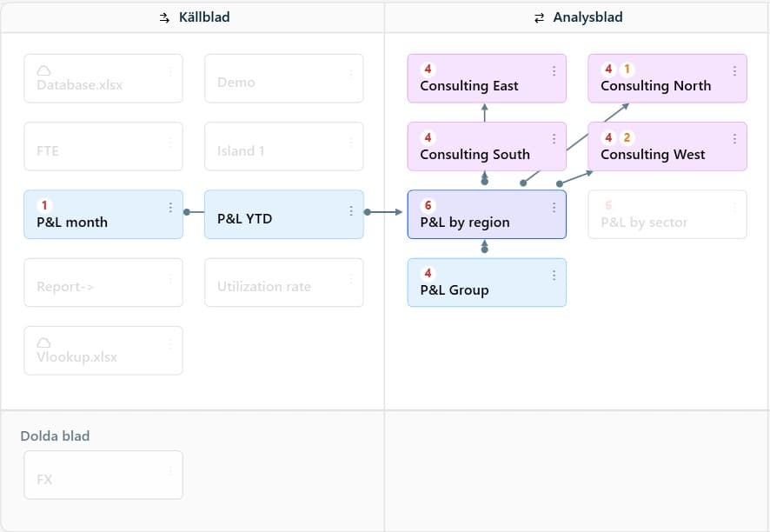Click the cloud icon on Vlookup.xlsx card
The image size is (770, 532).
click(x=43, y=342)
